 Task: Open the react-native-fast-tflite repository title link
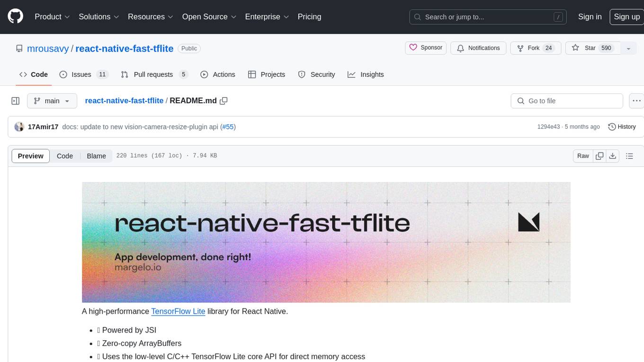pos(125,48)
